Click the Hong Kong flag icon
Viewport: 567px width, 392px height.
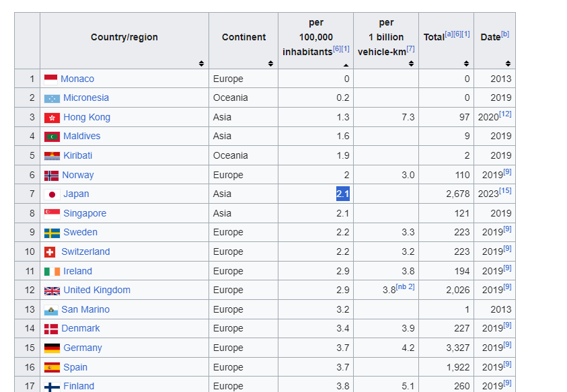(x=52, y=118)
